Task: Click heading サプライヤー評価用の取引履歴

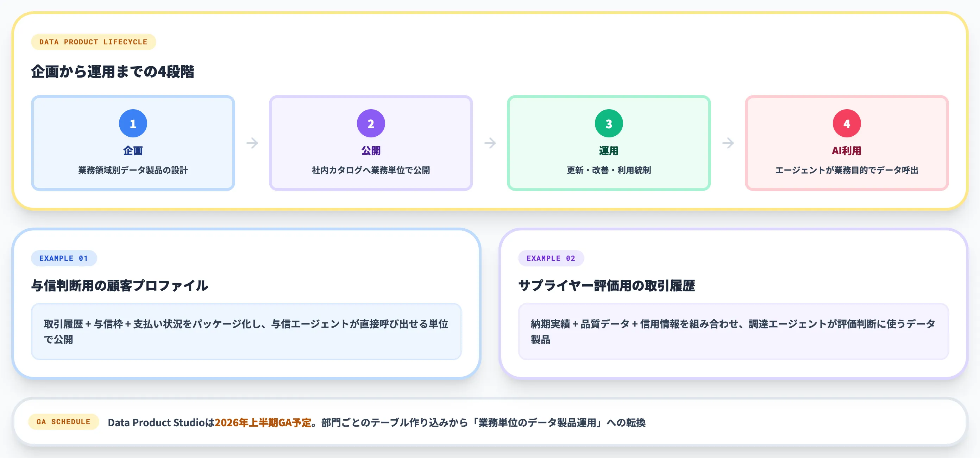Action: point(607,285)
